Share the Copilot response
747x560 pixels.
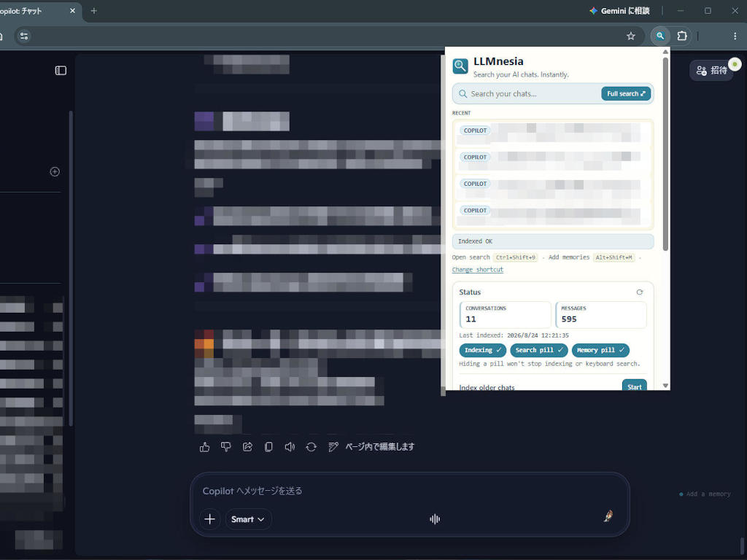point(247,447)
